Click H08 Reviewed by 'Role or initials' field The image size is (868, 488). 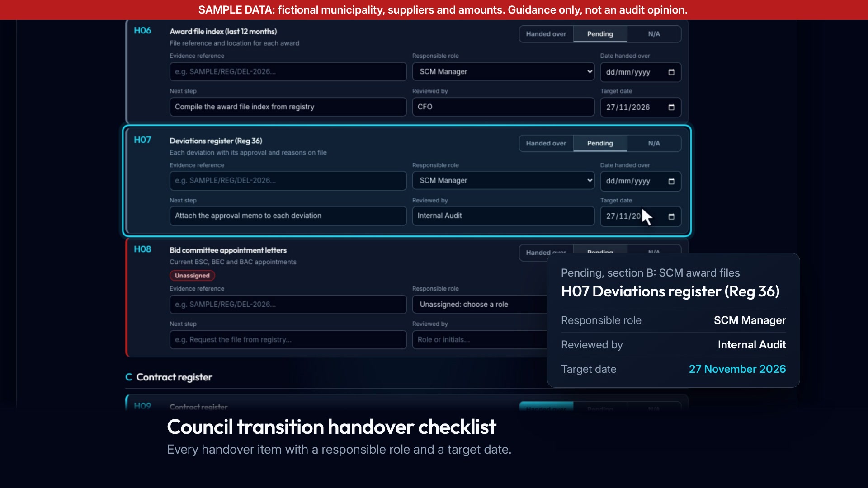(480, 340)
